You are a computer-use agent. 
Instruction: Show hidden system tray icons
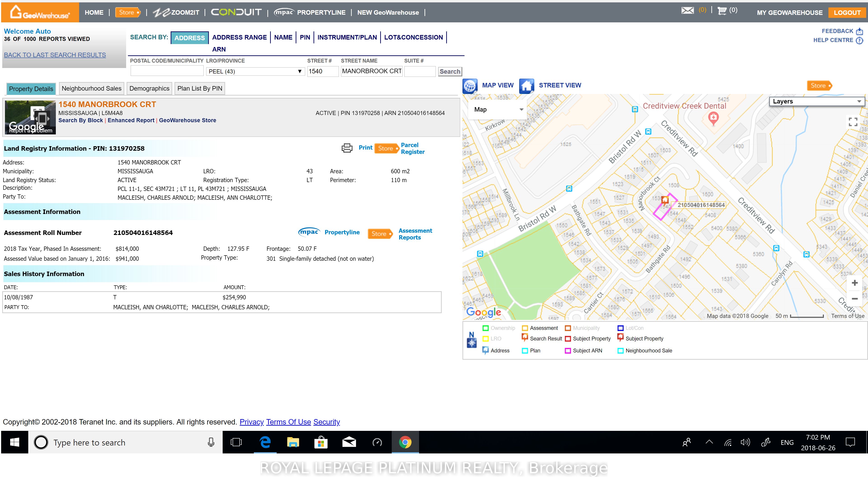click(x=709, y=442)
